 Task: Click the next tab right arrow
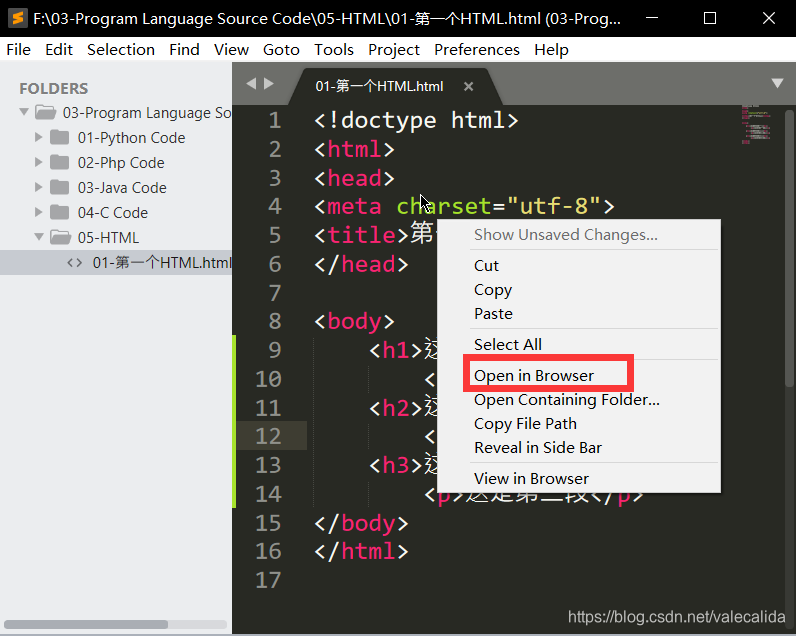click(269, 83)
